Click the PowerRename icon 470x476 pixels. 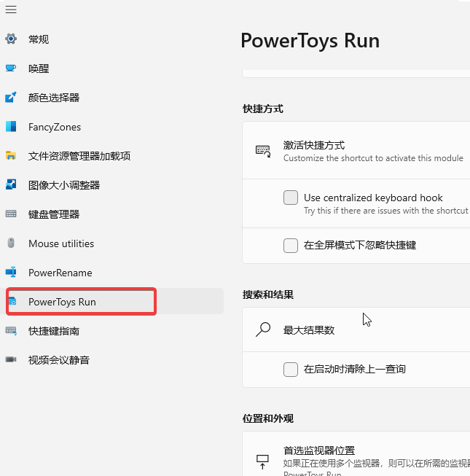click(x=11, y=272)
